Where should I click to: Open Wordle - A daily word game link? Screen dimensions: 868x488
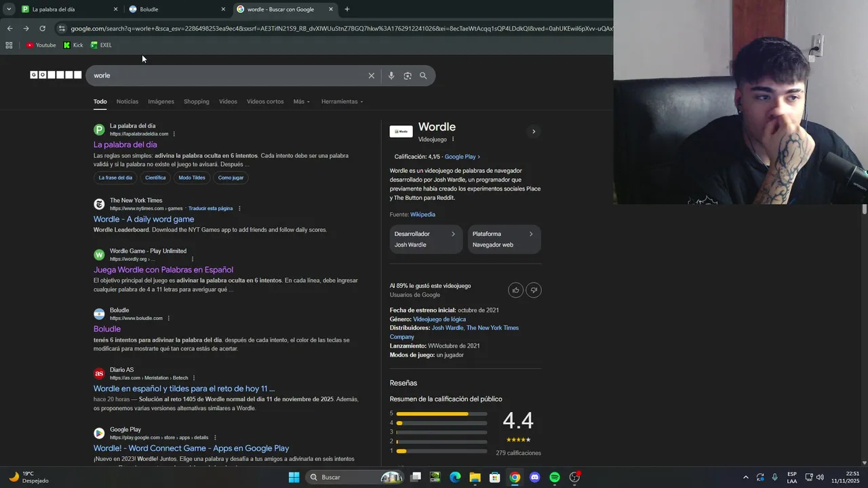point(144,219)
